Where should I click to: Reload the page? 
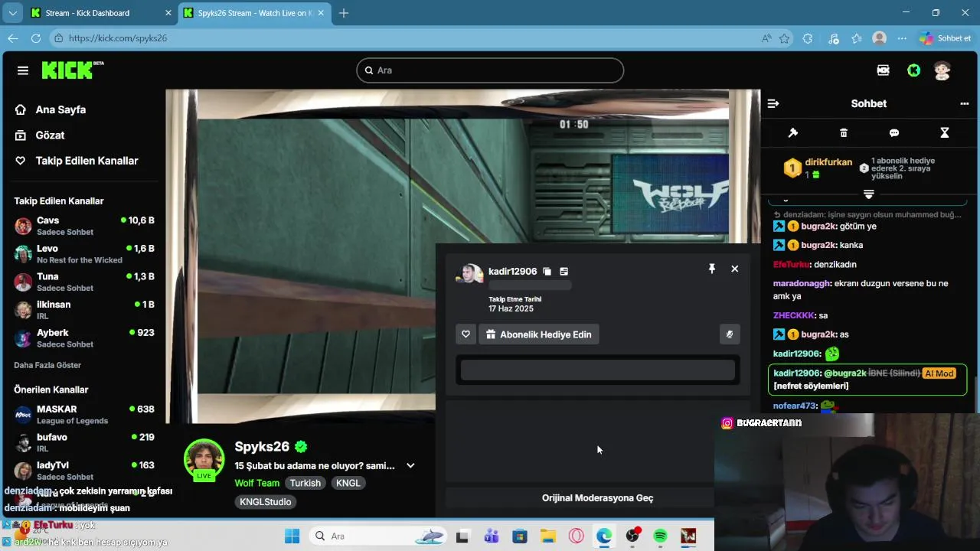(36, 38)
